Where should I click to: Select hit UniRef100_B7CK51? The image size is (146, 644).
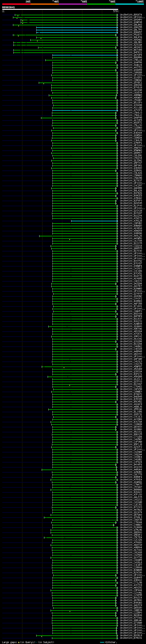click(x=131, y=273)
